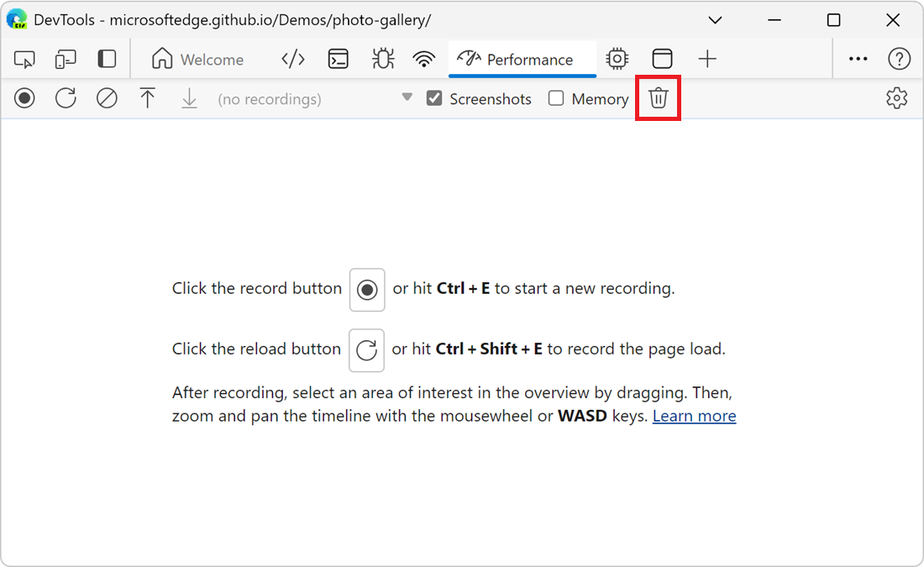Click the large record button in instructions
Image resolution: width=924 pixels, height=567 pixels.
point(367,290)
